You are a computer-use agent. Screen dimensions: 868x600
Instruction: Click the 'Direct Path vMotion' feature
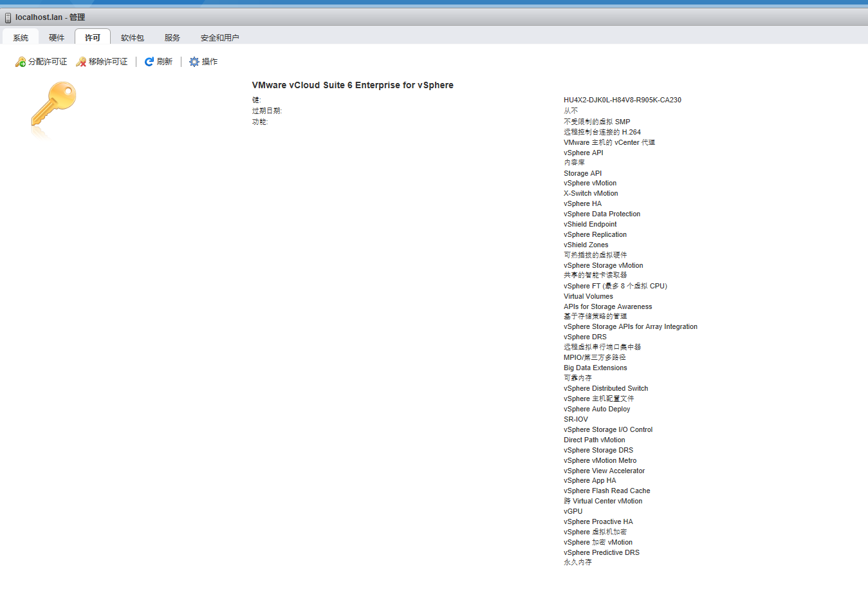(595, 440)
